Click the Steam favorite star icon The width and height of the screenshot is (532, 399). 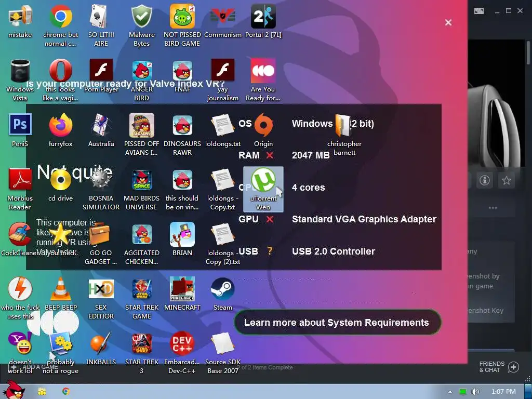coord(506,180)
